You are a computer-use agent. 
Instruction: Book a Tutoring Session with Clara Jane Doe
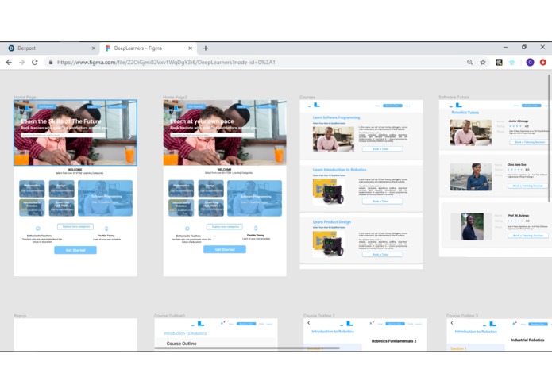(528, 186)
